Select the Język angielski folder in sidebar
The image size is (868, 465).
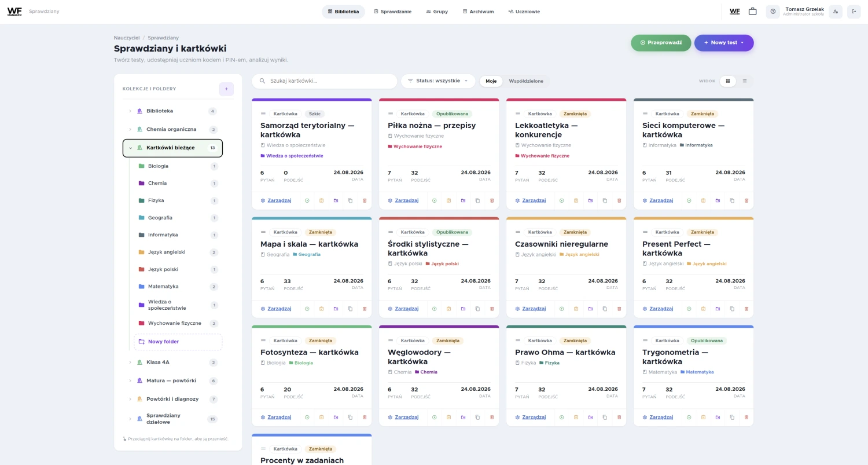tap(178, 252)
